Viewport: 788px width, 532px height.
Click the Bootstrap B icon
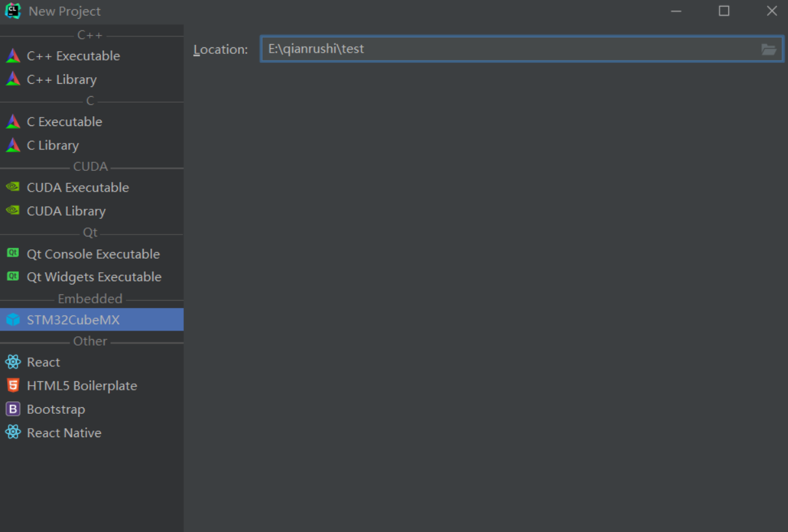pyautogui.click(x=13, y=409)
